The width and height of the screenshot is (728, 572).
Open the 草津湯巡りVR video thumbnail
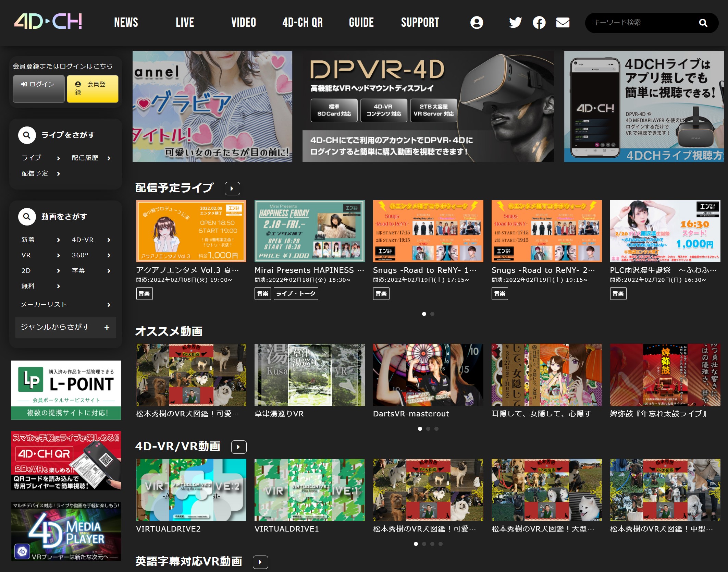(x=309, y=375)
